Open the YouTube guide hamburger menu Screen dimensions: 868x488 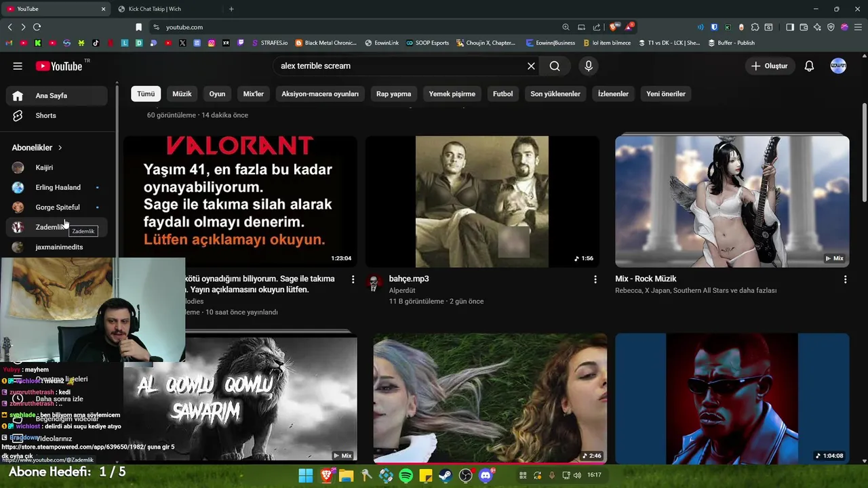[x=18, y=66]
